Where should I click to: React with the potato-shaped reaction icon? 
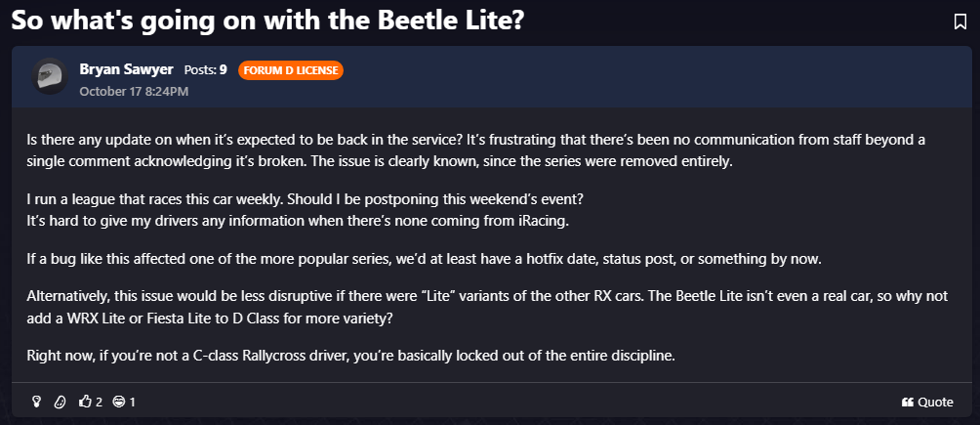60,402
